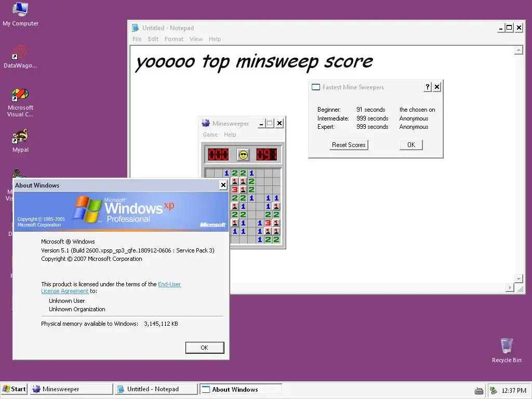Close the Minesweeper window
This screenshot has height=399, width=532.
pos(279,123)
